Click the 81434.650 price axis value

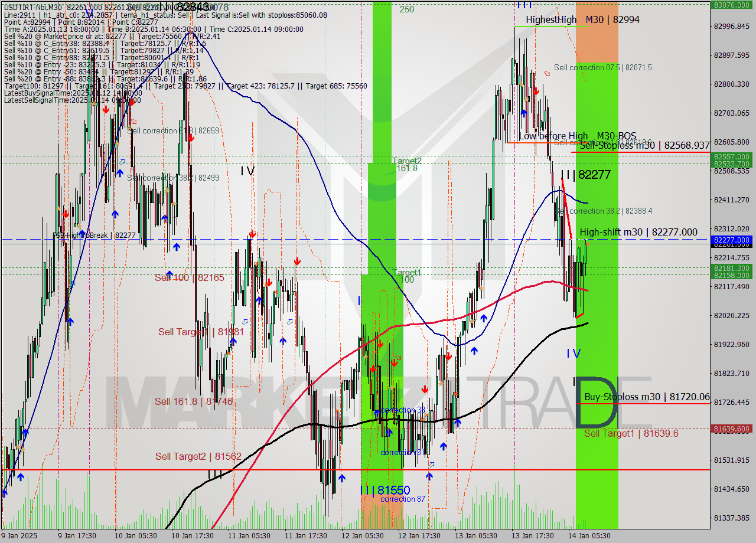point(732,489)
